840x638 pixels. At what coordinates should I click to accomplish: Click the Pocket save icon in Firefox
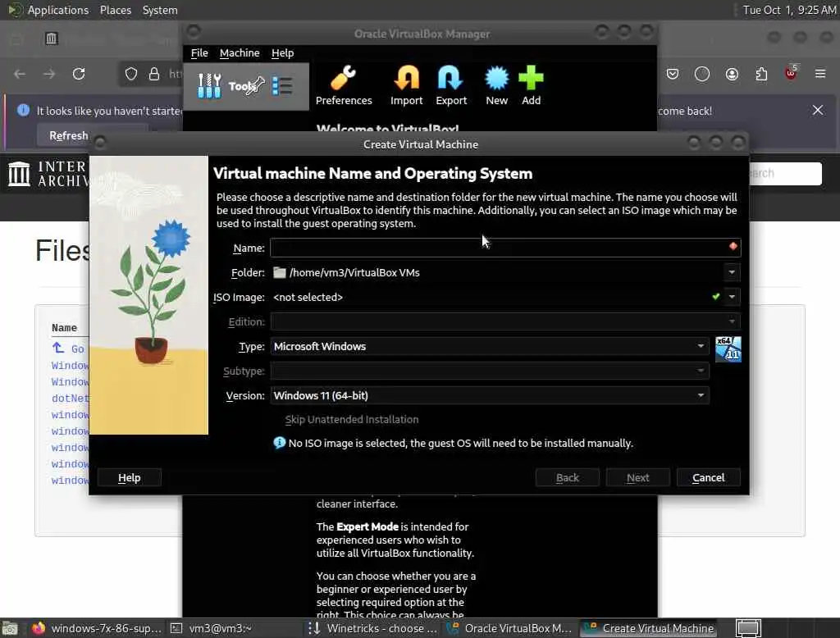tap(673, 73)
